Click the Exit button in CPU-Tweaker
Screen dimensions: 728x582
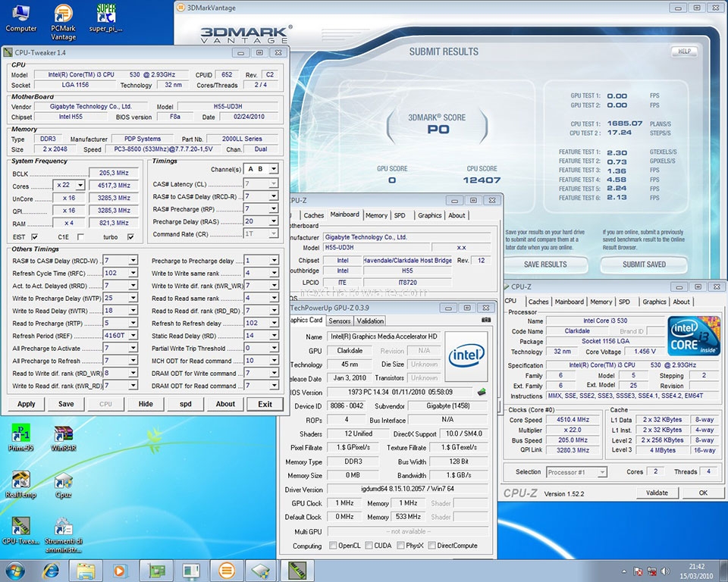[265, 404]
